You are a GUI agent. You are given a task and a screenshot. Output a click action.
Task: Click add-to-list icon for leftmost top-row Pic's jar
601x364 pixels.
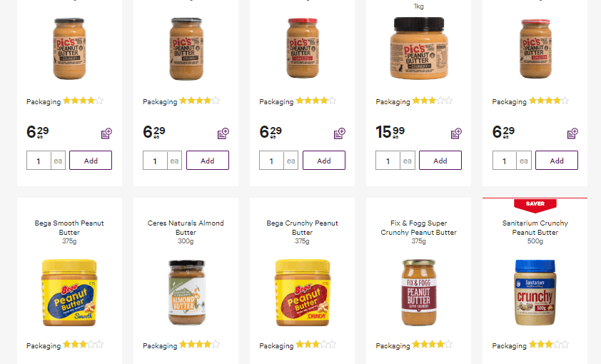(x=106, y=133)
